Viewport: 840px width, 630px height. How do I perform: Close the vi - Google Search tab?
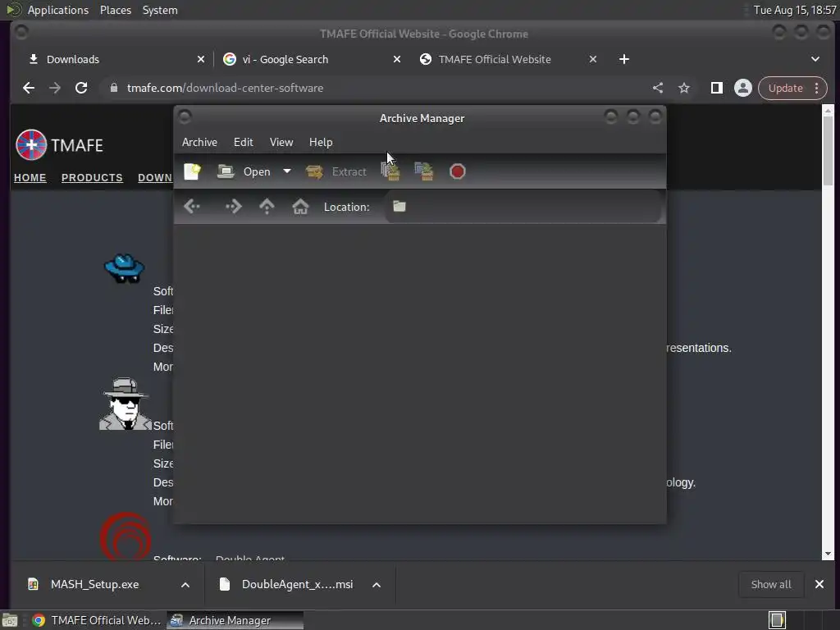[x=397, y=59]
